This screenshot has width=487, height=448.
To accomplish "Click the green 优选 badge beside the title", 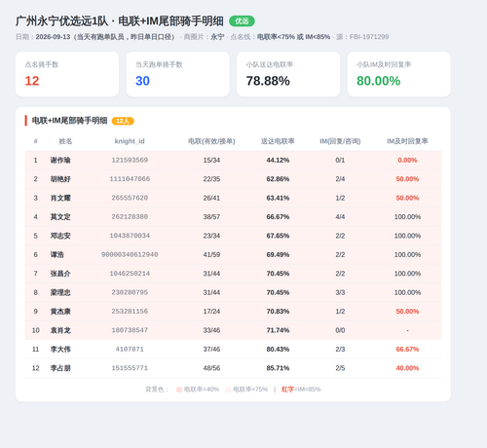I will [242, 21].
